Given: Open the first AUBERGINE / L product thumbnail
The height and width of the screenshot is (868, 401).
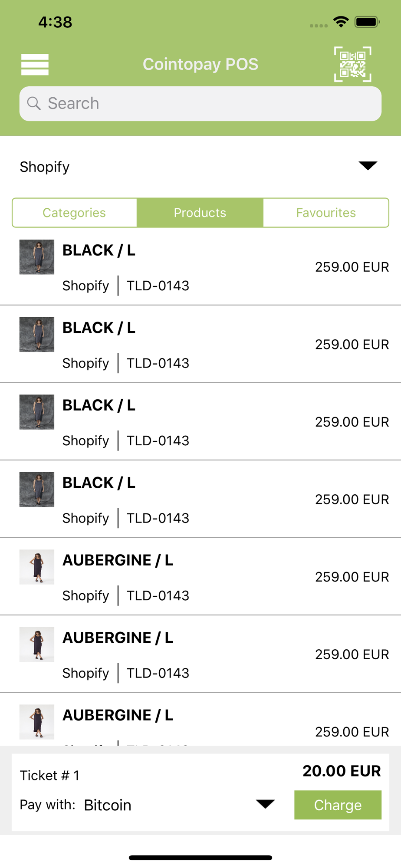Looking at the screenshot, I should pyautogui.click(x=37, y=567).
